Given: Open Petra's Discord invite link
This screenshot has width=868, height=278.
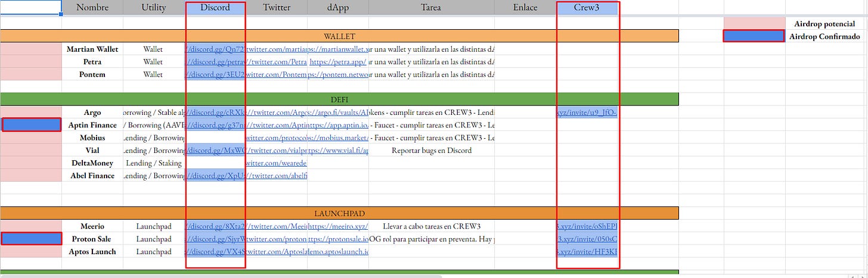Looking at the screenshot, I should 215,61.
